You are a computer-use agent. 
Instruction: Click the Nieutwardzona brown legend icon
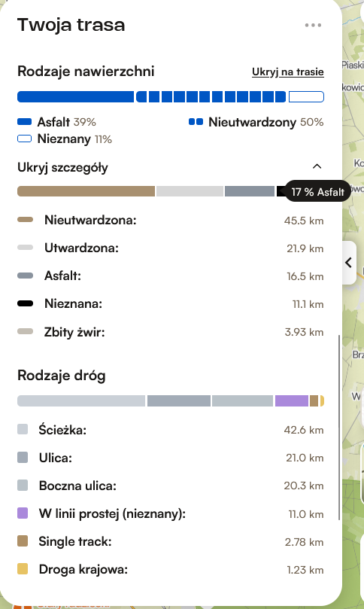[x=26, y=220]
